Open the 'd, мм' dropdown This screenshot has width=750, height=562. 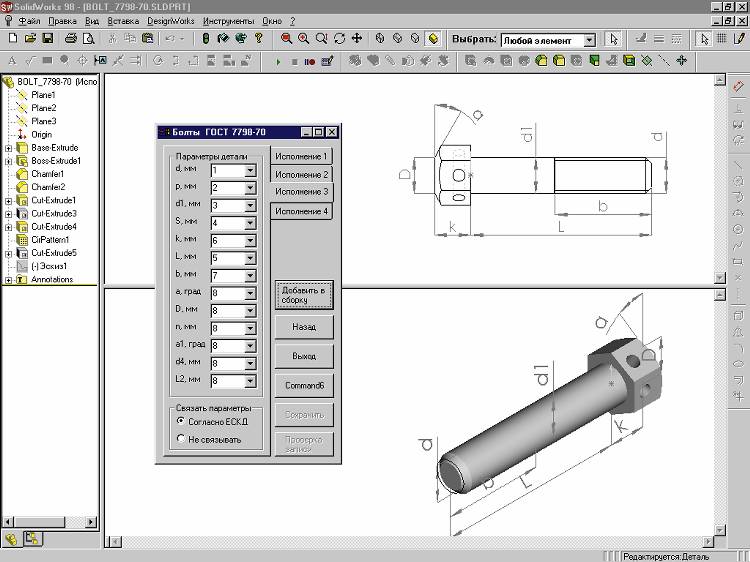(250, 170)
